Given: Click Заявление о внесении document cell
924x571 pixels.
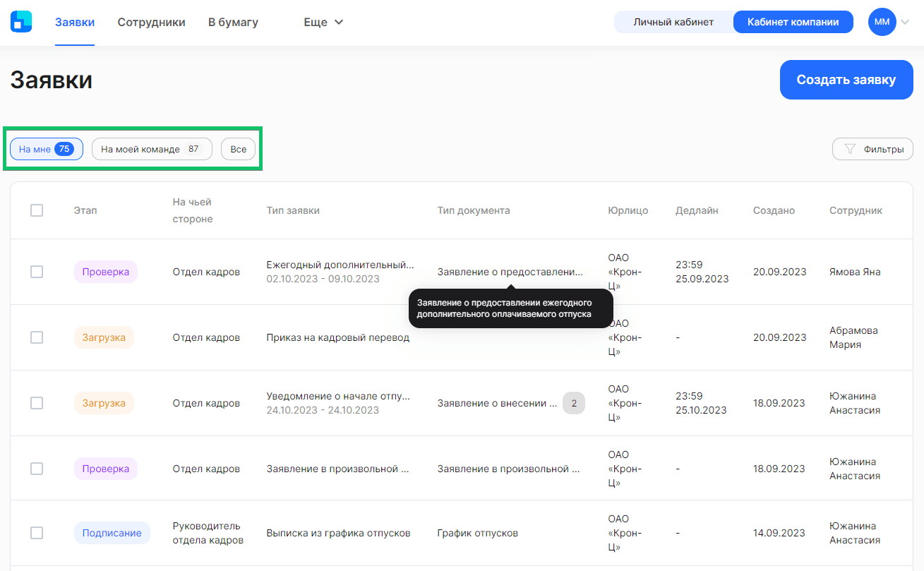Looking at the screenshot, I should [x=497, y=403].
